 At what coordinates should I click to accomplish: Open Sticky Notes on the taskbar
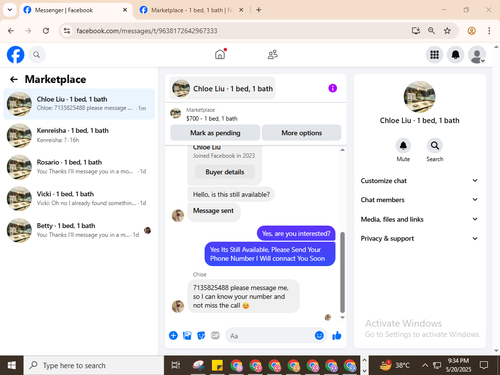217,365
